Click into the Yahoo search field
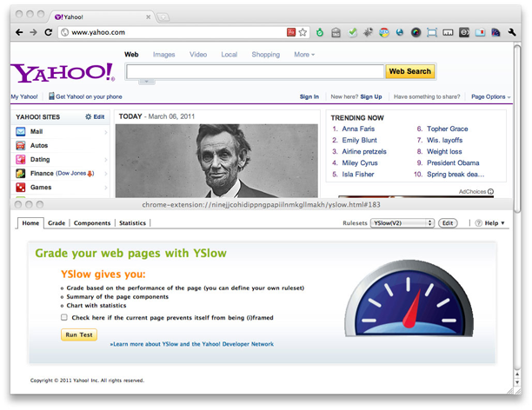 click(x=256, y=71)
